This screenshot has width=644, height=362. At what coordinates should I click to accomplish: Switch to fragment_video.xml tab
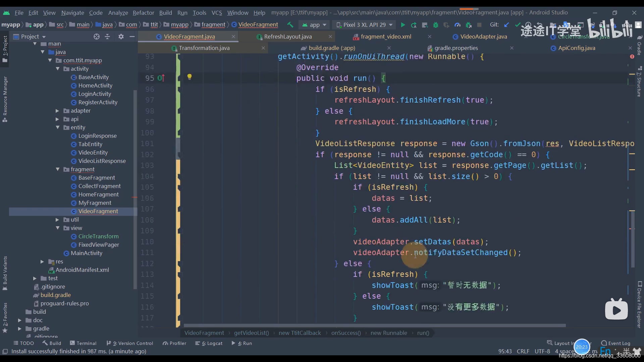[x=386, y=37]
